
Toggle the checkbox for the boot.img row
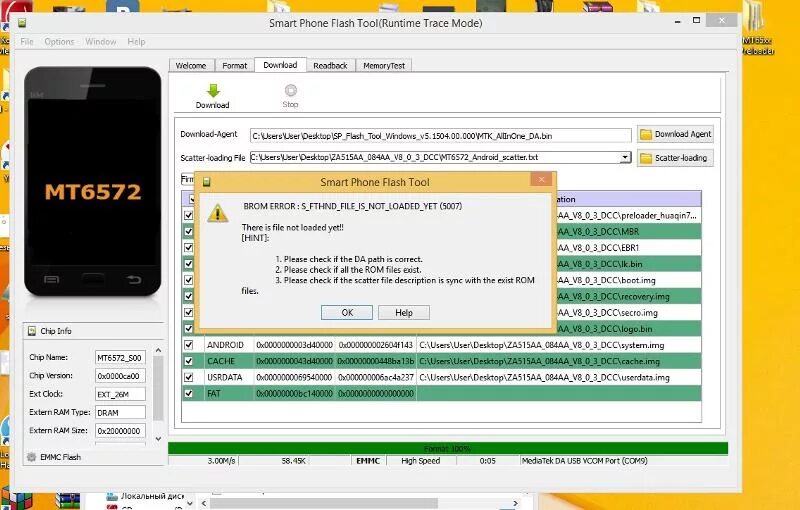[x=189, y=280]
